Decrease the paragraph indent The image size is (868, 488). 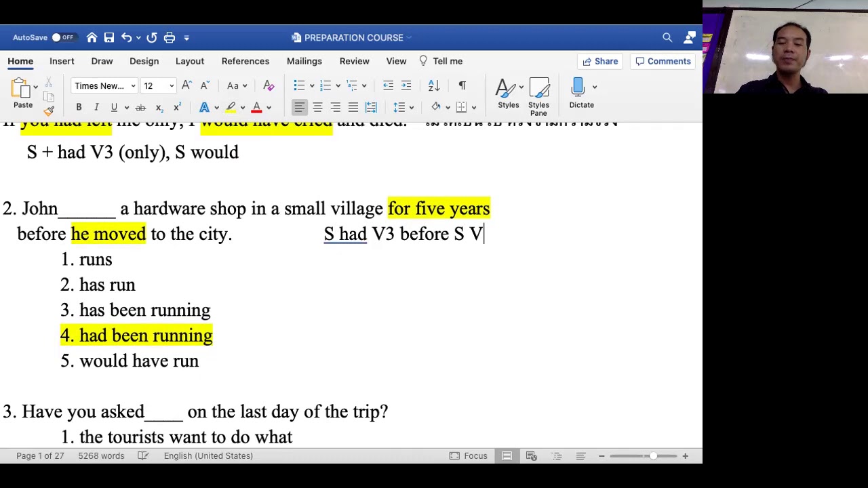pyautogui.click(x=388, y=85)
